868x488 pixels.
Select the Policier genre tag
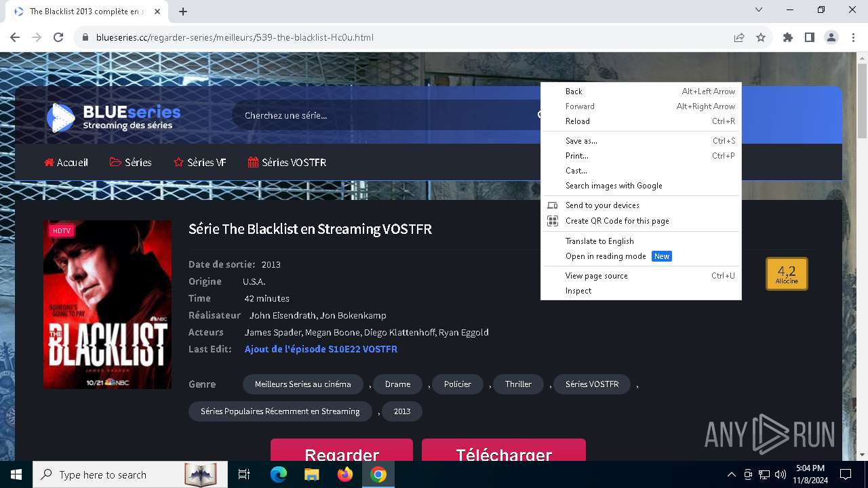(x=458, y=384)
